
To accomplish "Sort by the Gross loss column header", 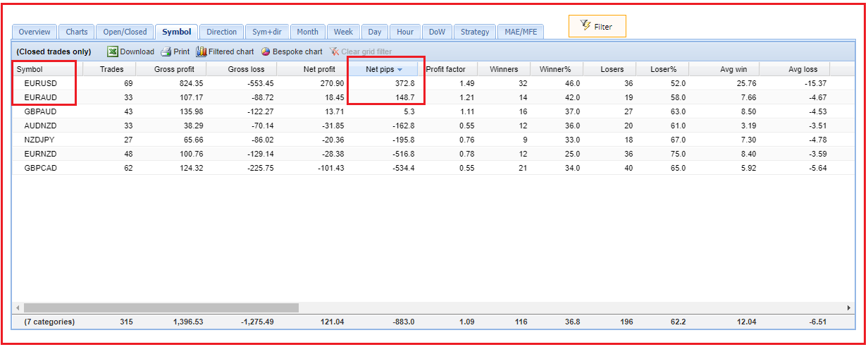I will [242, 69].
